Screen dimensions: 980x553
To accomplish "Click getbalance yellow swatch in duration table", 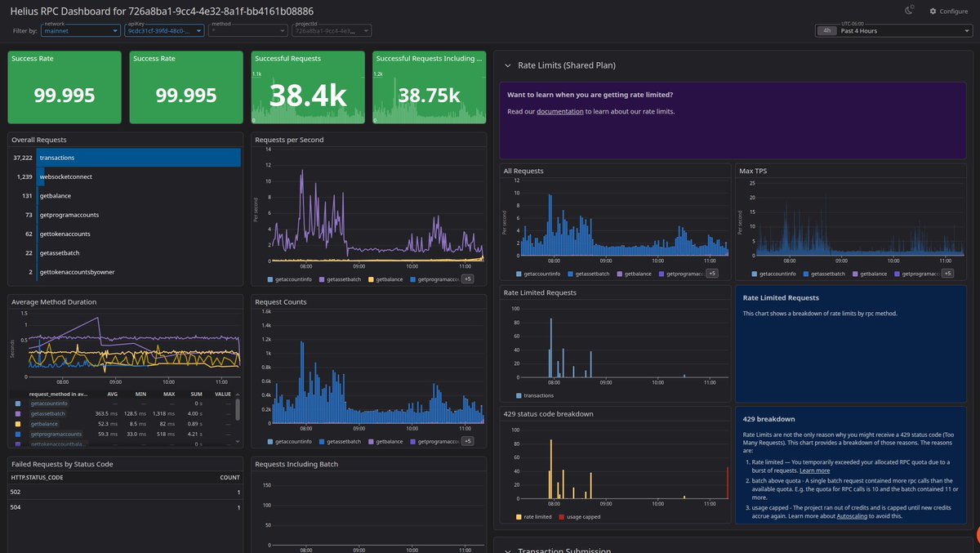I will tap(20, 424).
